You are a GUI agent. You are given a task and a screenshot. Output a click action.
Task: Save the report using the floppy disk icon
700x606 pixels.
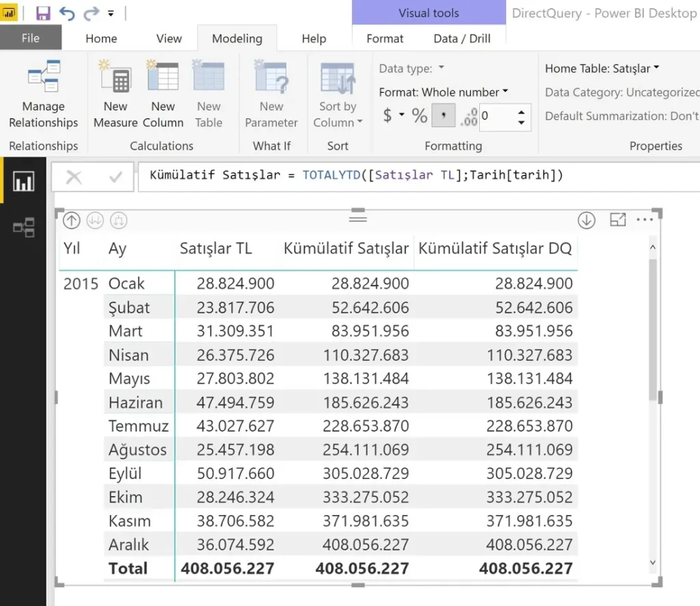(x=43, y=13)
